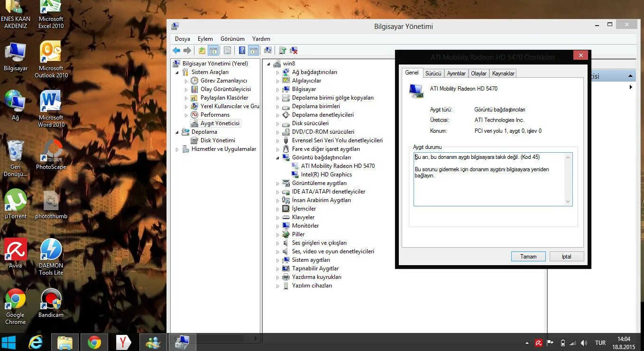Open DAEMON Tools Lite desktop icon
The height and width of the screenshot is (351, 644).
point(51,257)
